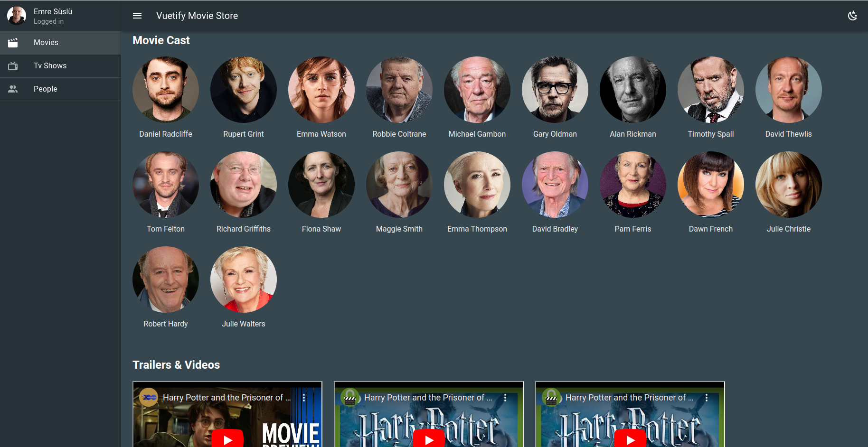Open navigation drawer via hamburger icon

[137, 16]
